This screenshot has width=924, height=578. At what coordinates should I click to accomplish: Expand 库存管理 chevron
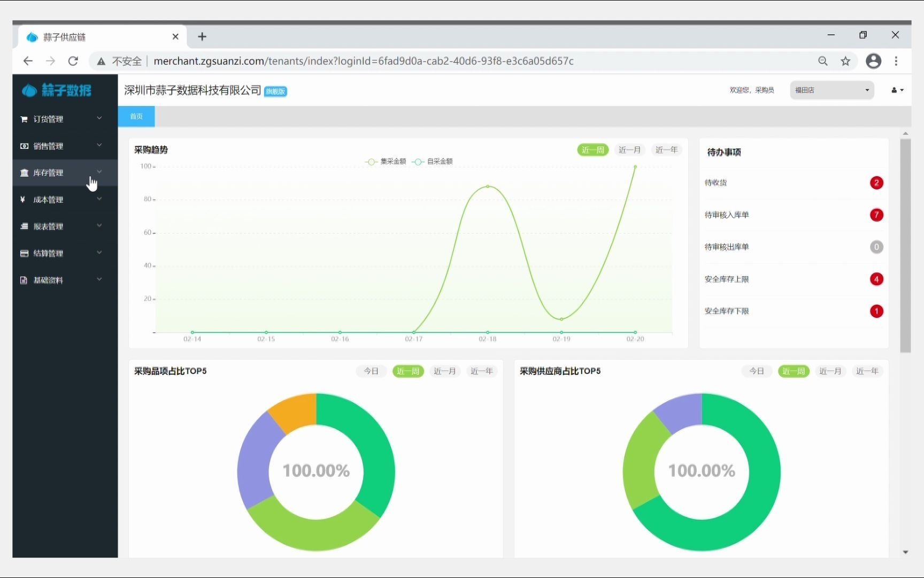[x=99, y=171]
